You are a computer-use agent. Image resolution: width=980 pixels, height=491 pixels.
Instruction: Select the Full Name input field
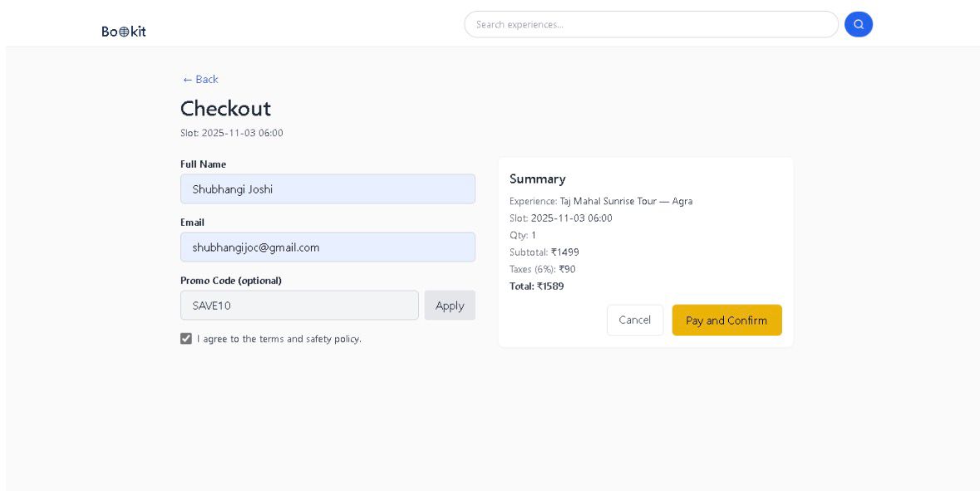click(327, 189)
